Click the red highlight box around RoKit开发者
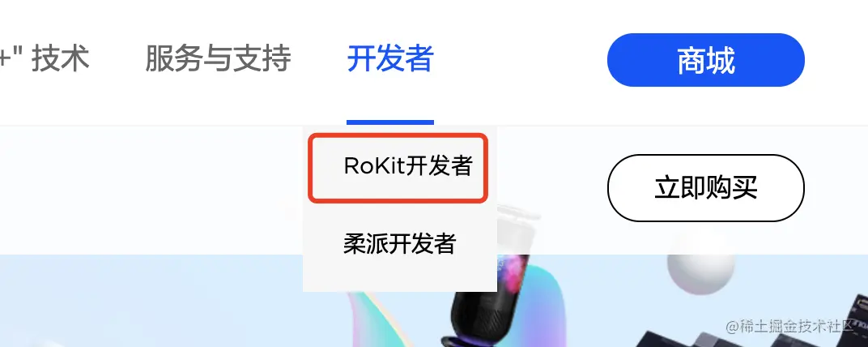 coord(398,168)
